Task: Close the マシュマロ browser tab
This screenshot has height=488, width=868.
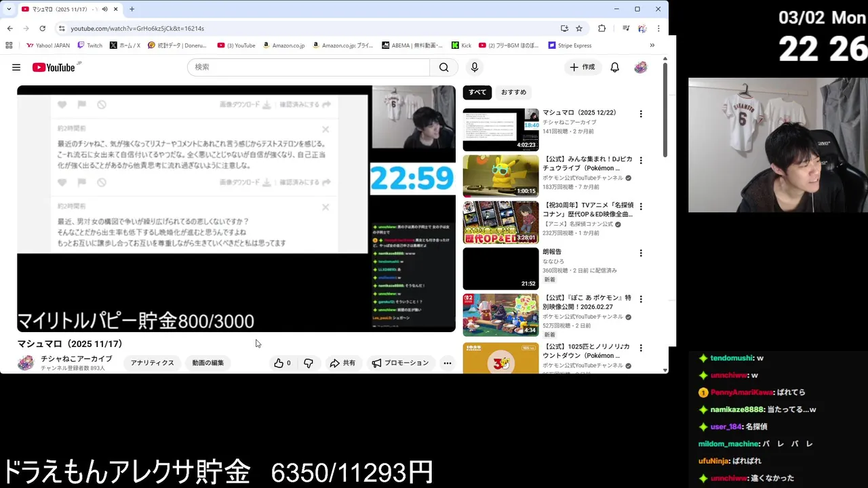Action: click(116, 9)
